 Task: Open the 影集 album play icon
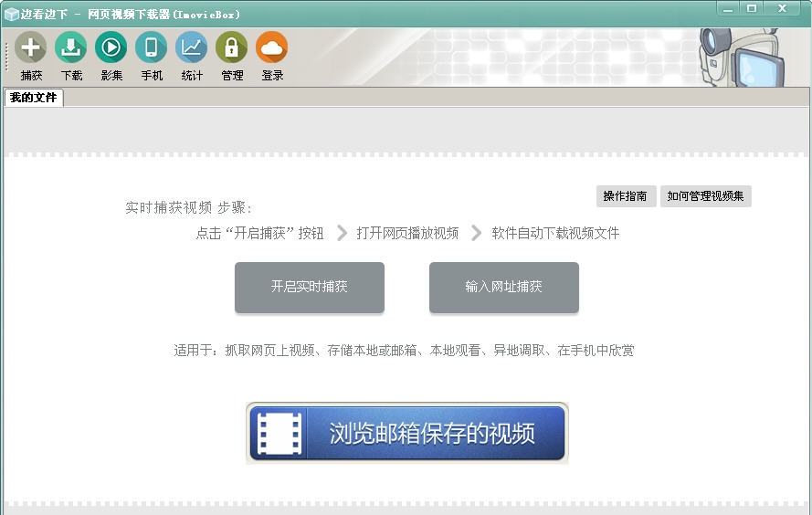point(111,47)
